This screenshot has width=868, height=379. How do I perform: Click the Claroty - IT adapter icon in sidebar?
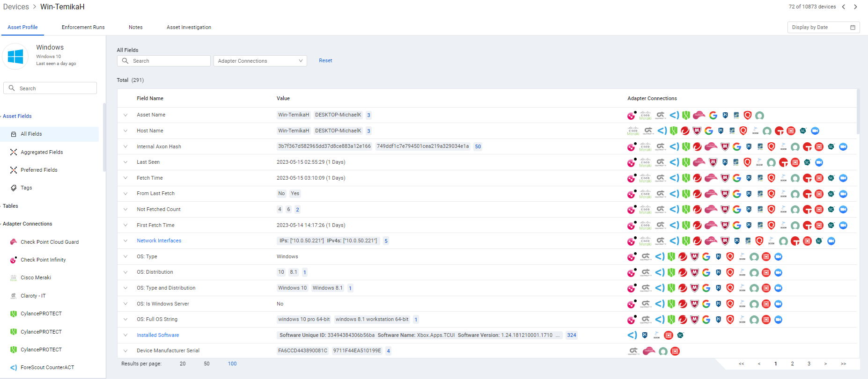[x=14, y=296]
